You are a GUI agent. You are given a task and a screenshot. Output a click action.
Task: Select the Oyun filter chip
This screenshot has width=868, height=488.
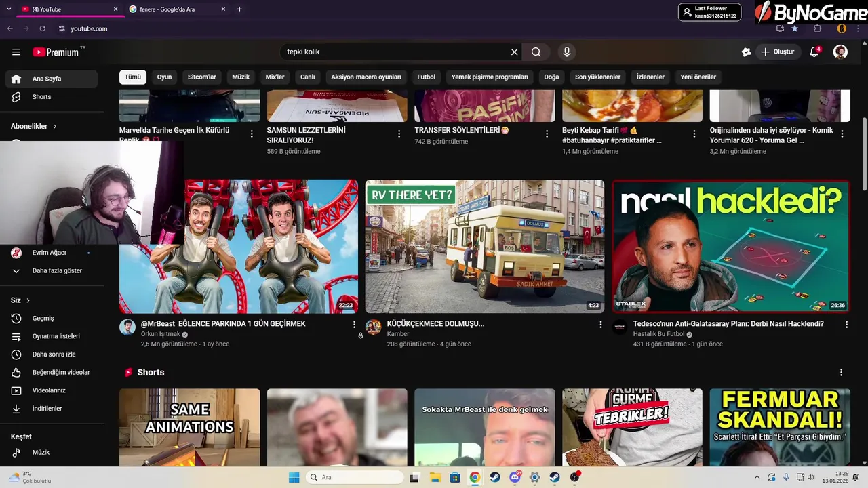pos(165,77)
